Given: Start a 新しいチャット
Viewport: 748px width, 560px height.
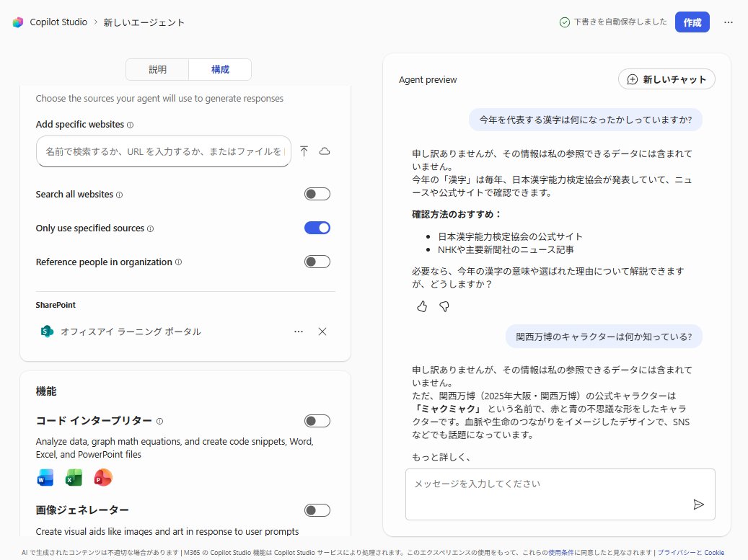Looking at the screenshot, I should pos(666,79).
